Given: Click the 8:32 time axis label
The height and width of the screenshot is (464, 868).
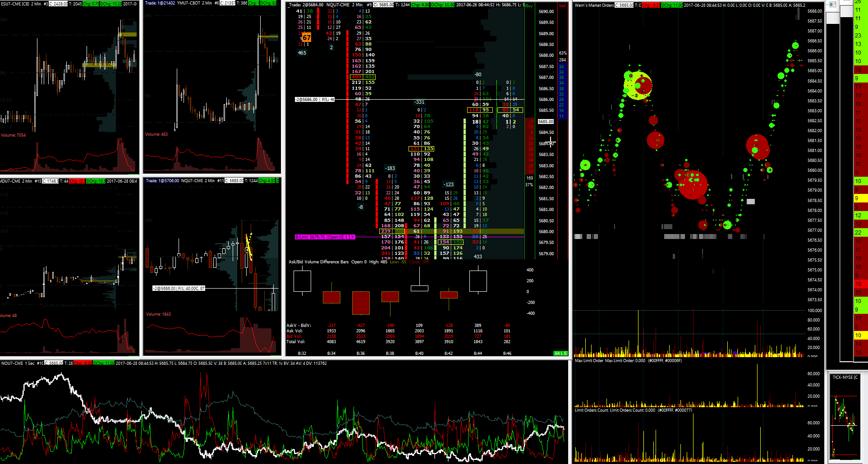Looking at the screenshot, I should pos(302,354).
